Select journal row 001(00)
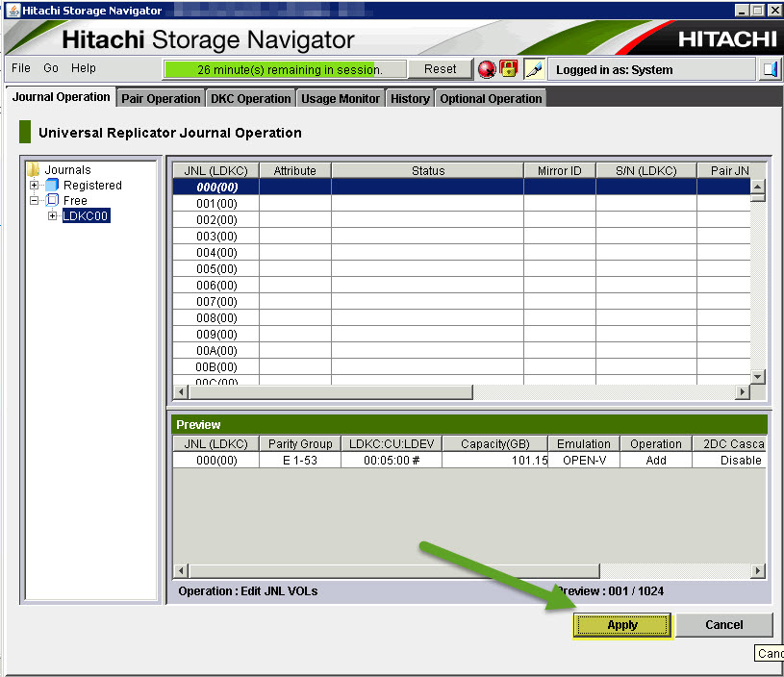The image size is (784, 677). coord(462,204)
